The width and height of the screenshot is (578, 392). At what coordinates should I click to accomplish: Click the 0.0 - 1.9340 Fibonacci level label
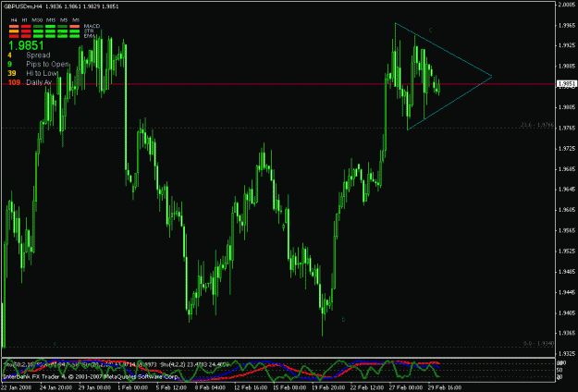(x=538, y=343)
